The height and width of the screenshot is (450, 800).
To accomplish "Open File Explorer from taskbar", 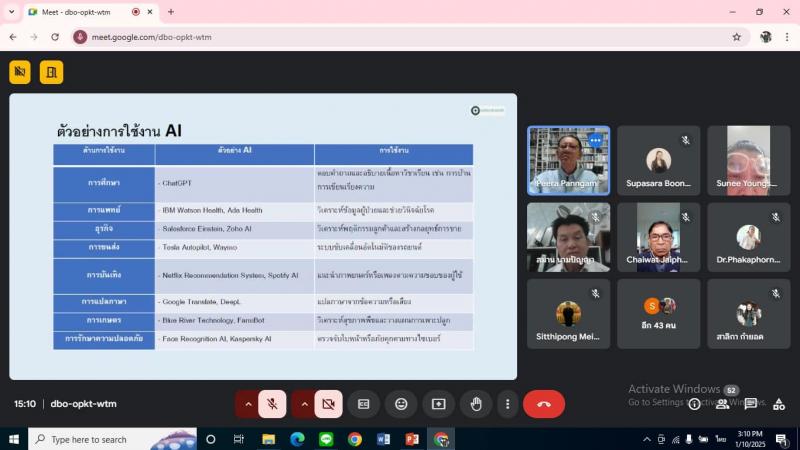I will click(x=268, y=439).
